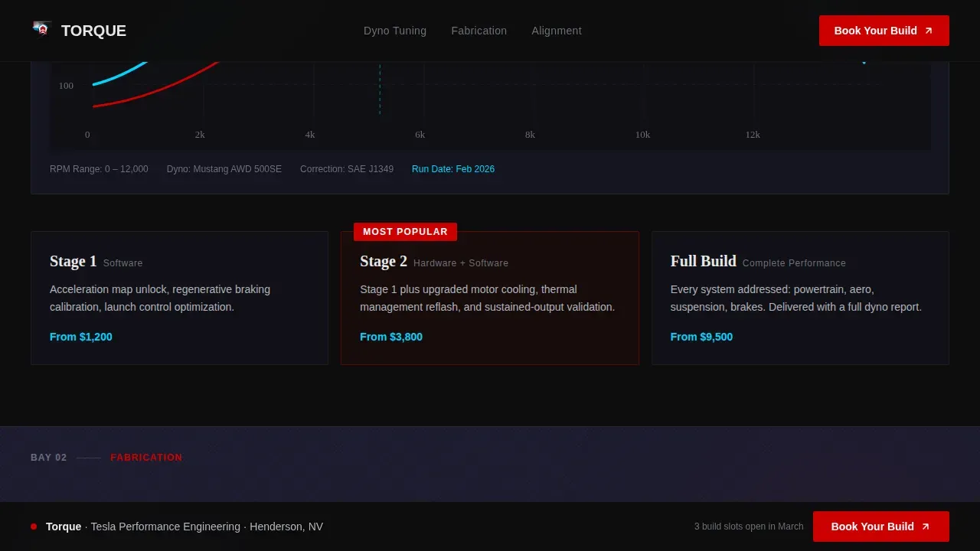Open the Alignment nav item
This screenshot has width=980, height=551.
tap(557, 31)
